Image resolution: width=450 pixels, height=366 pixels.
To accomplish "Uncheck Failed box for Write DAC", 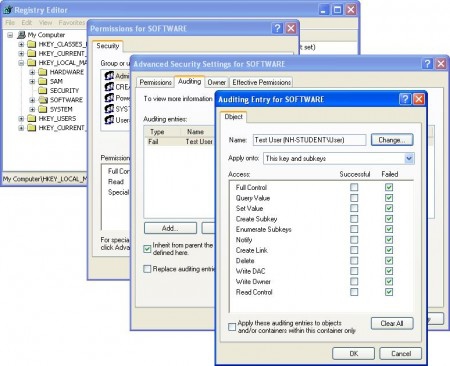I will (389, 271).
